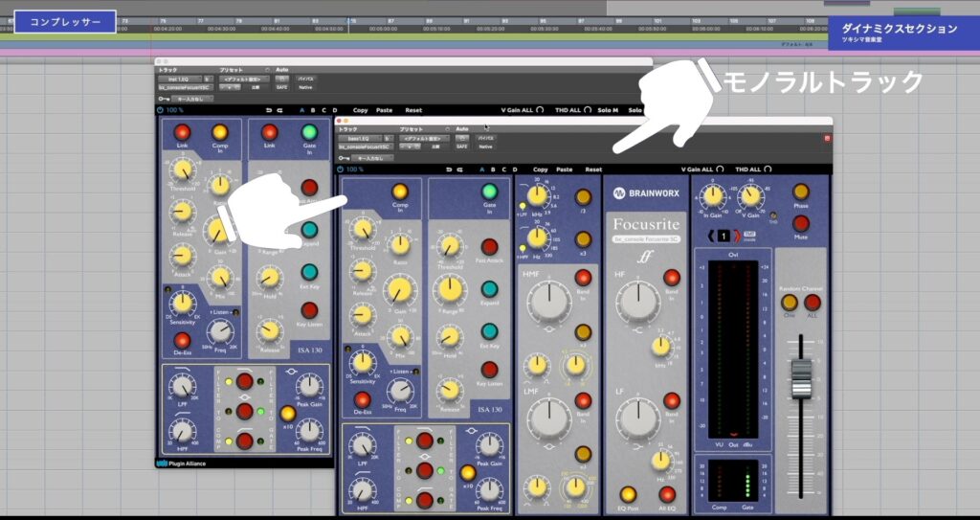Click Random Channel ALL button

tap(812, 303)
